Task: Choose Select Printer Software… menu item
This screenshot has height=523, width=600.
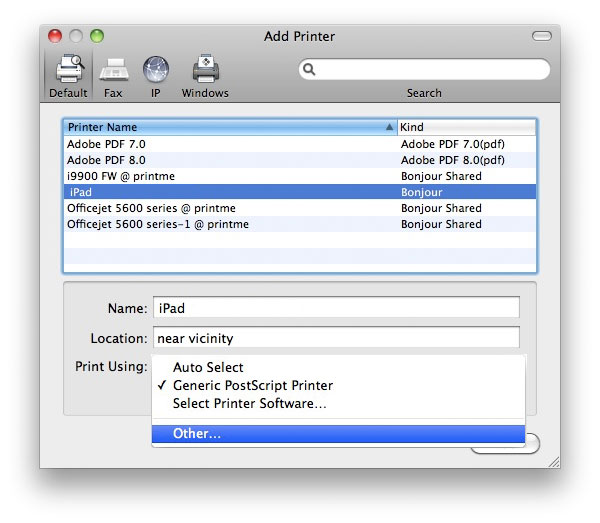Action: pos(338,403)
